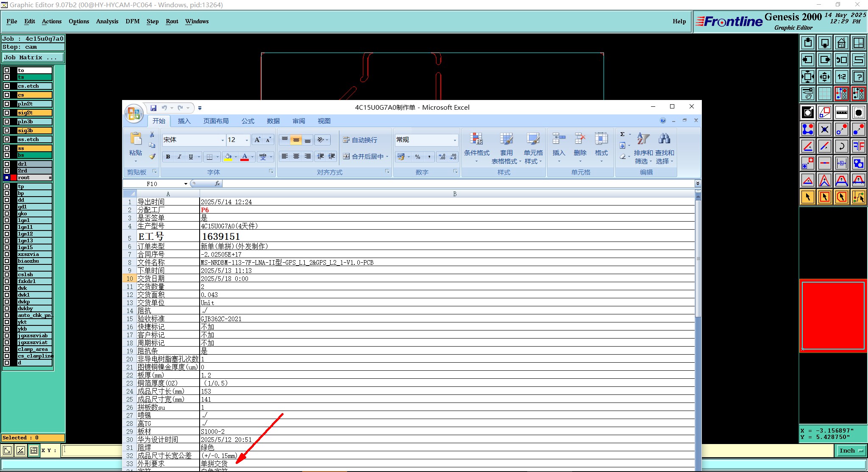
Task: Toggle visibility box of rout layer
Action: (7, 178)
